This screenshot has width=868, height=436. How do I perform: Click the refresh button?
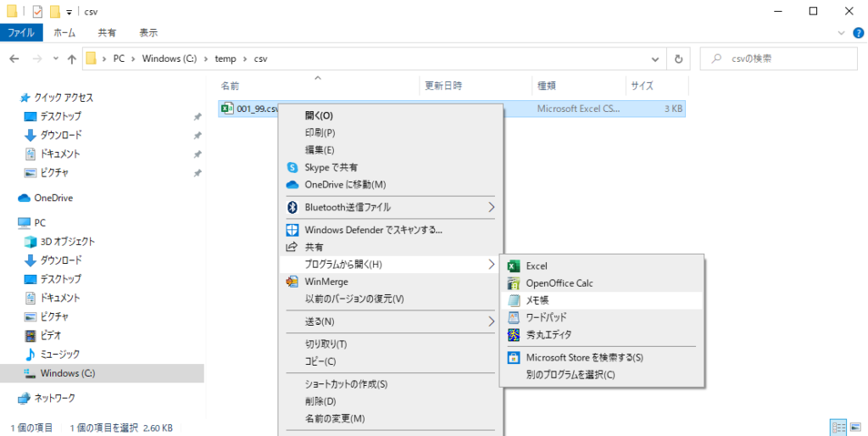pos(678,59)
